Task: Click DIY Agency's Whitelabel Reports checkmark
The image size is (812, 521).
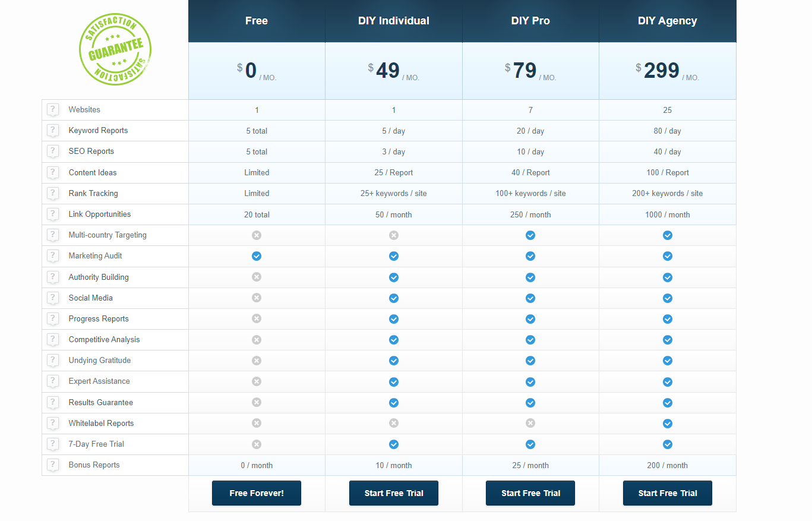Action: 668,424
